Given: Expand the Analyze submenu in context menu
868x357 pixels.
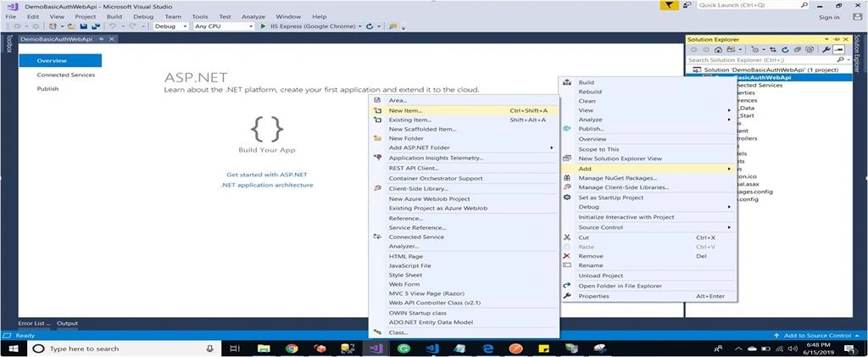Looking at the screenshot, I should [x=729, y=120].
